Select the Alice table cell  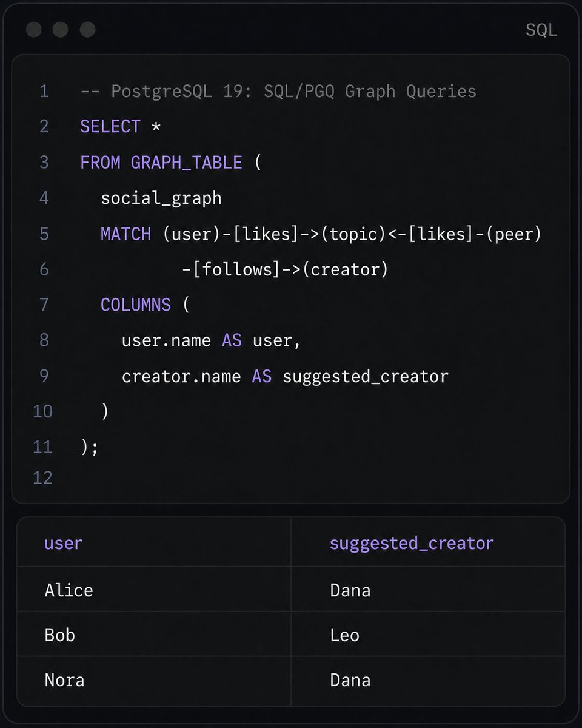(154, 590)
